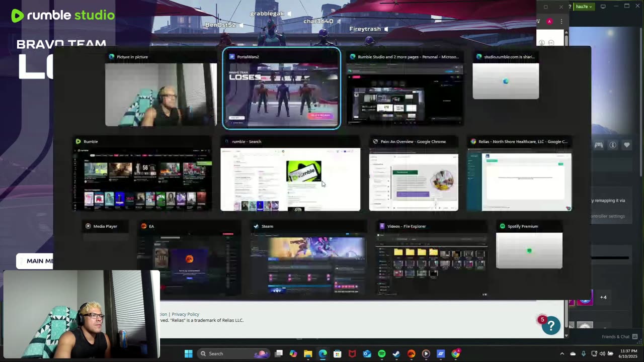Switch to the EA app window
Image resolution: width=644 pixels, height=362 pixels.
point(189,258)
